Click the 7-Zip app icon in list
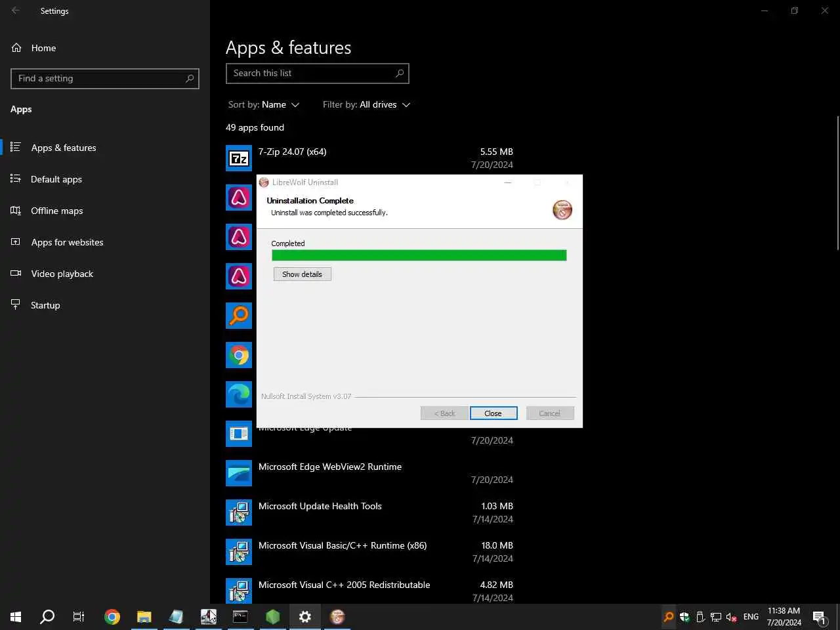 point(239,158)
